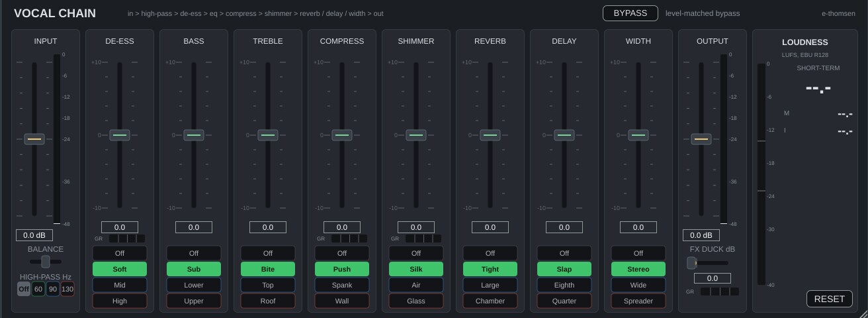868x318 pixels.
Task: Click the REVERB 0.0 value field
Action: 490,227
